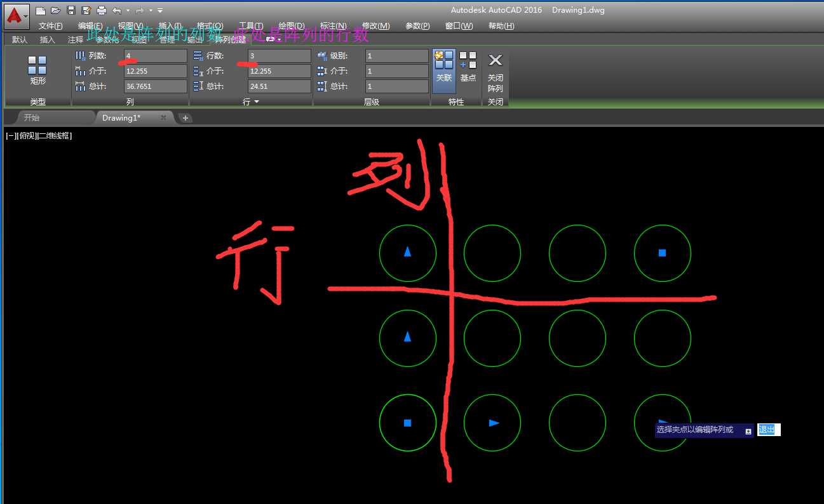Click the row 总计 total icon
This screenshot has height=504, width=824.
(x=198, y=86)
